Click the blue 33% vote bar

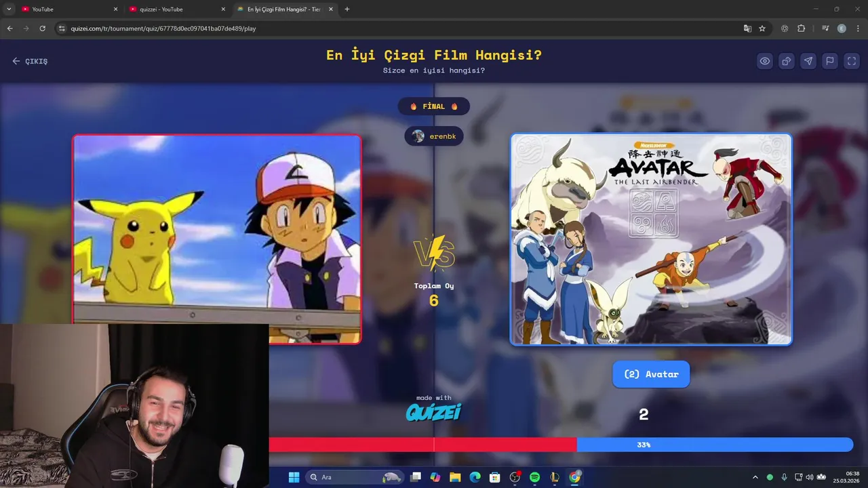pyautogui.click(x=715, y=445)
